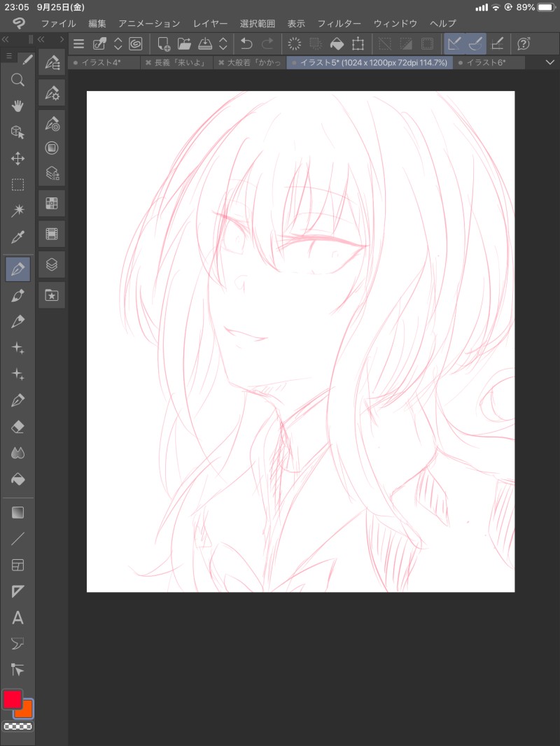This screenshot has height=746, width=560.
Task: Select the Auto select magic wand
Action: pyautogui.click(x=17, y=211)
